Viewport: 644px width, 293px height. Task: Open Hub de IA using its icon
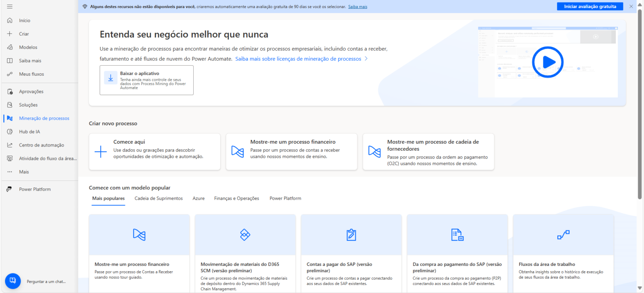(x=9, y=131)
